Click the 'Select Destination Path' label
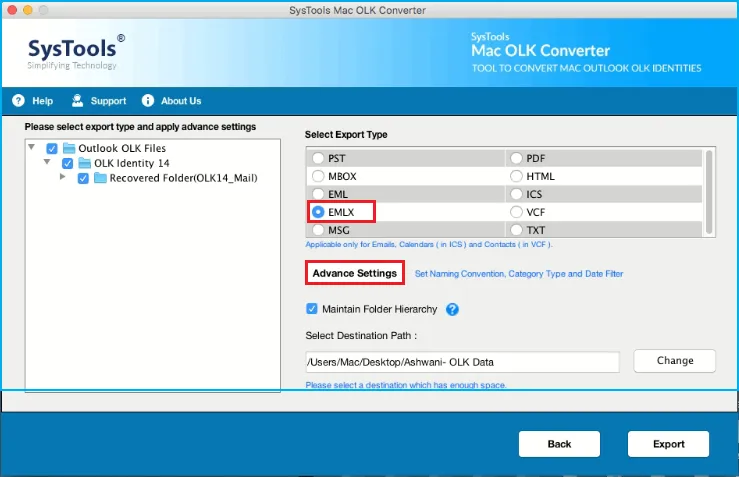Viewport: 739px width, 477px height. pyautogui.click(x=361, y=336)
